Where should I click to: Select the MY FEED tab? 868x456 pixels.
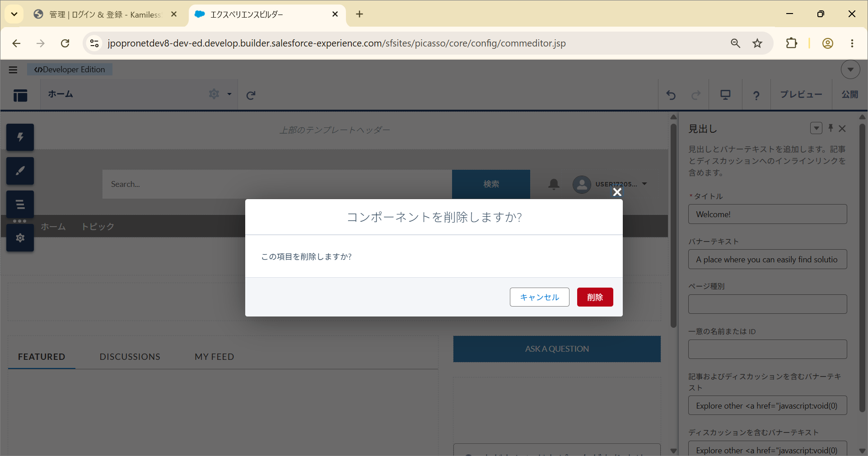(x=215, y=357)
